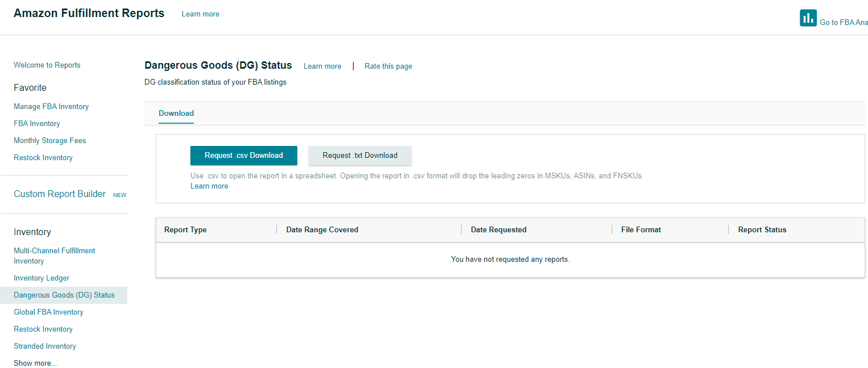Open Multi-Channel Fulfillment Inventory report
The height and width of the screenshot is (368, 868).
point(55,256)
